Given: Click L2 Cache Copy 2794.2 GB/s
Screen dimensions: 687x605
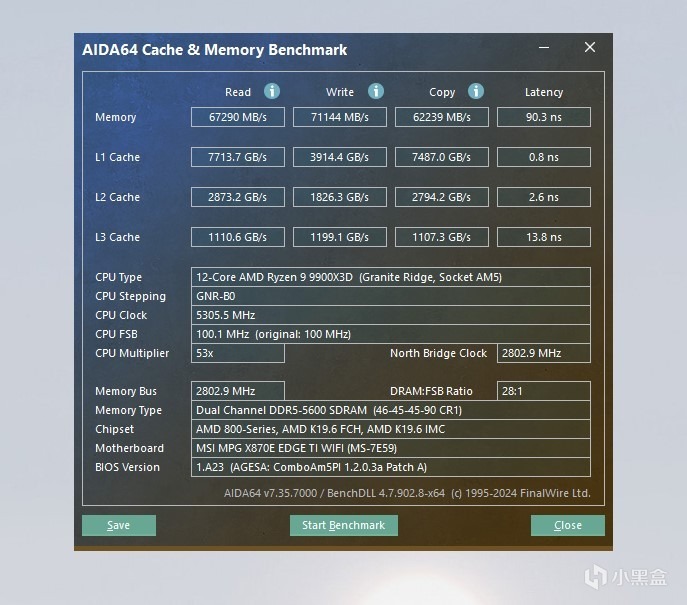Looking at the screenshot, I should (442, 197).
